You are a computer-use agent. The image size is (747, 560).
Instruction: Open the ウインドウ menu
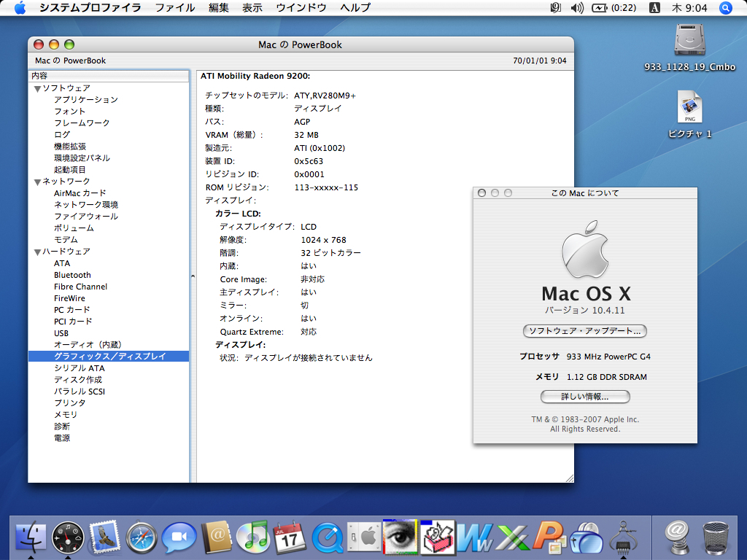click(x=301, y=8)
